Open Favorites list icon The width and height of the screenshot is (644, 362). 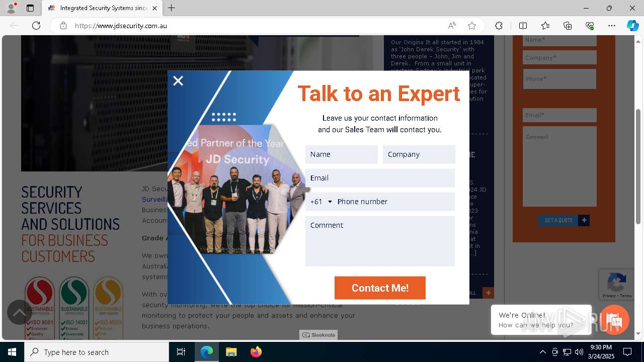click(x=545, y=26)
